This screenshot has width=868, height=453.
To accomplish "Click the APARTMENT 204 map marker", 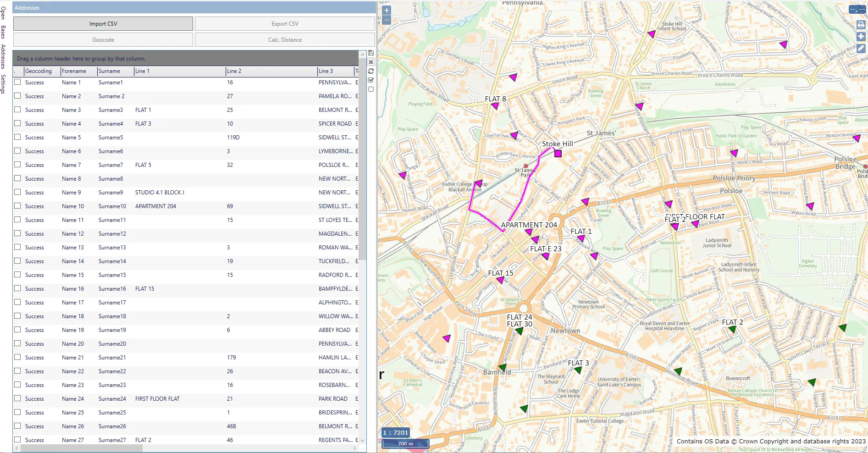I will pos(529,232).
